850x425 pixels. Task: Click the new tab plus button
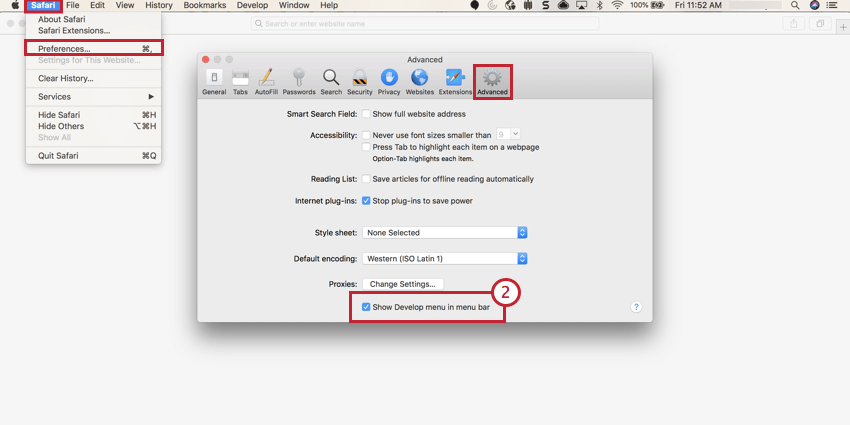[x=844, y=29]
